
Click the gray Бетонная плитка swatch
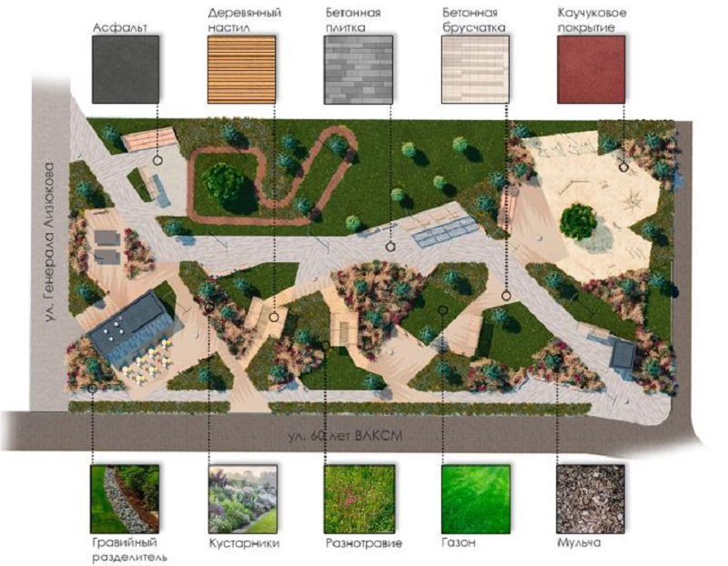point(359,70)
